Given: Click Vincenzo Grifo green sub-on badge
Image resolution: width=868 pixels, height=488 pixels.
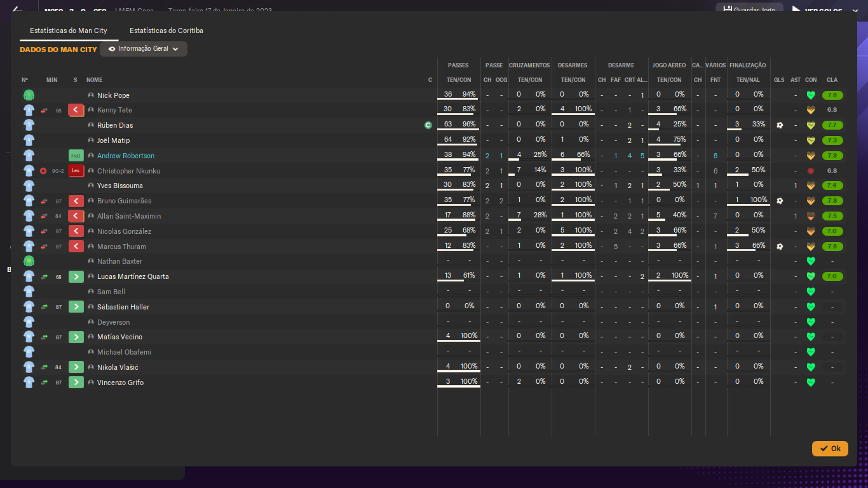Looking at the screenshot, I should 76,383.
